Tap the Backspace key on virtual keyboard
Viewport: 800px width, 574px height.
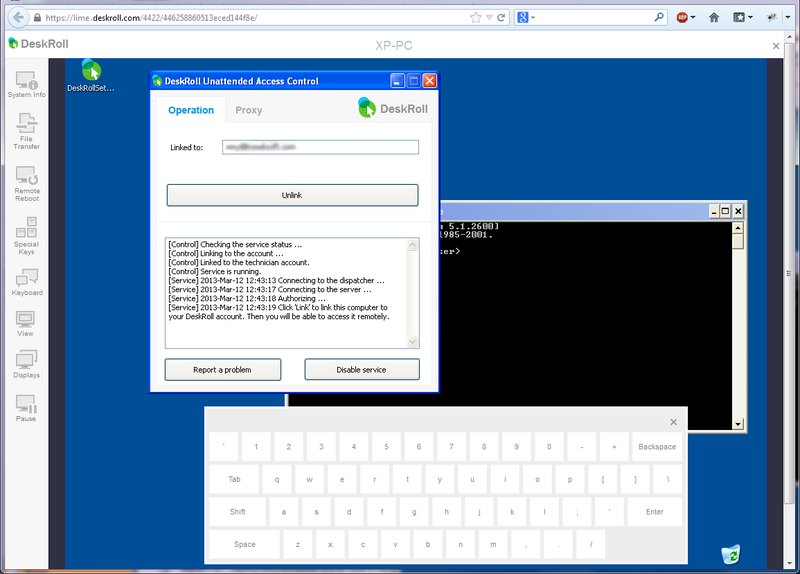[x=657, y=447]
